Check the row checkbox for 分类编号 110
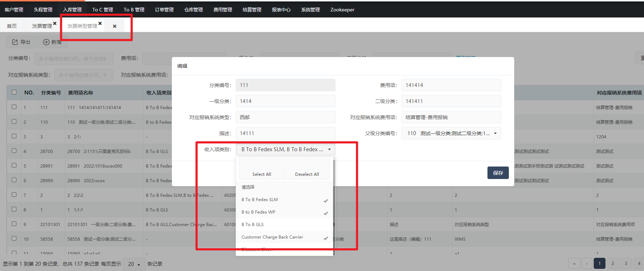This screenshot has width=644, height=271. click(14, 121)
